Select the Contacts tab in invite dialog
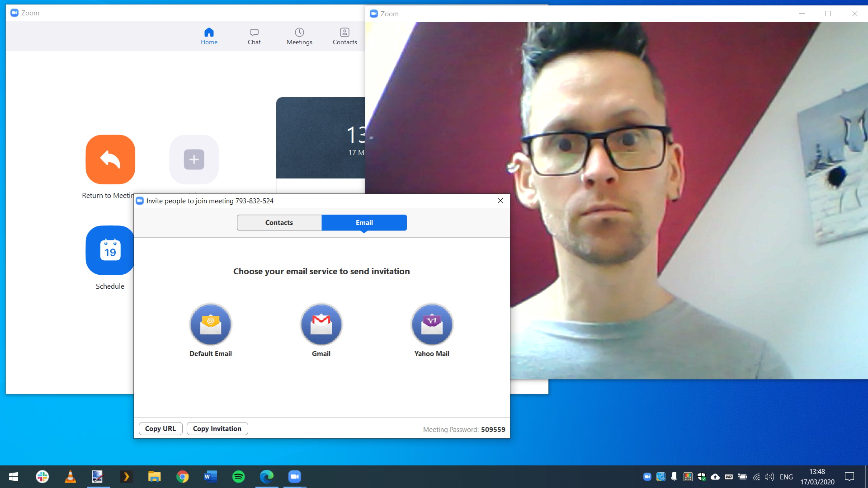Viewport: 868px width, 488px height. pos(279,223)
